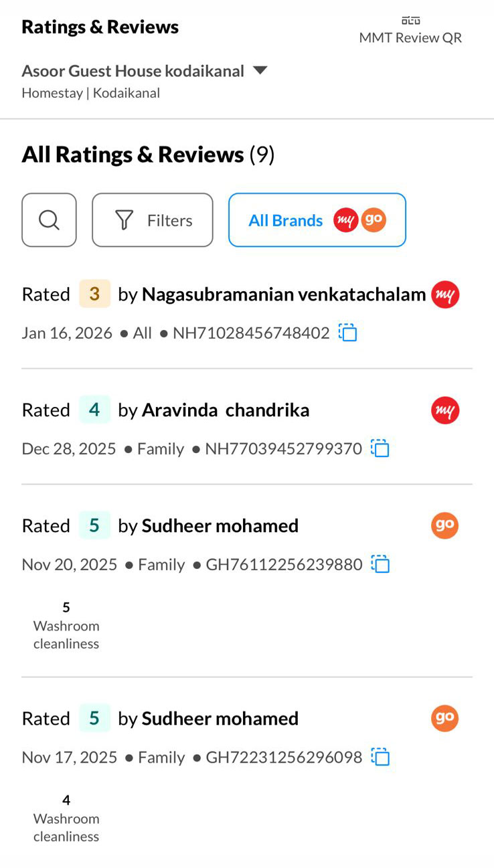Select the rating 3 badge

click(94, 294)
